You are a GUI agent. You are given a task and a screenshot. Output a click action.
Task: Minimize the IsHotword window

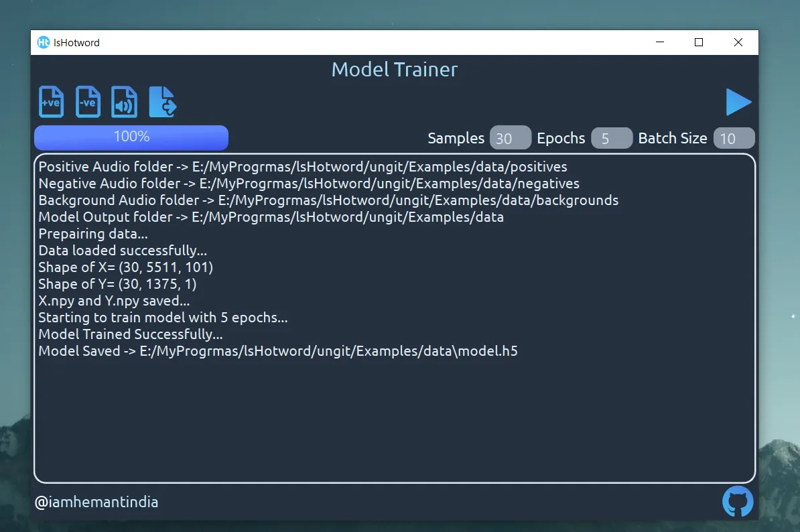(x=660, y=42)
